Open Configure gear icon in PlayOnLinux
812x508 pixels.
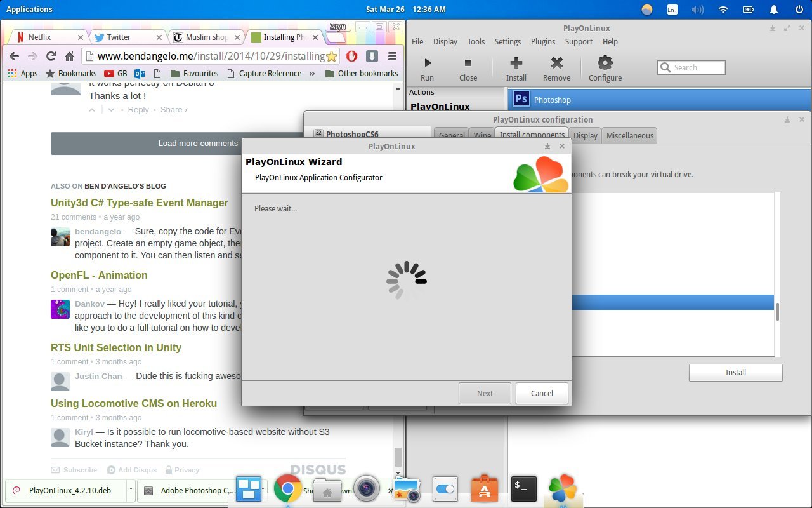(x=605, y=63)
